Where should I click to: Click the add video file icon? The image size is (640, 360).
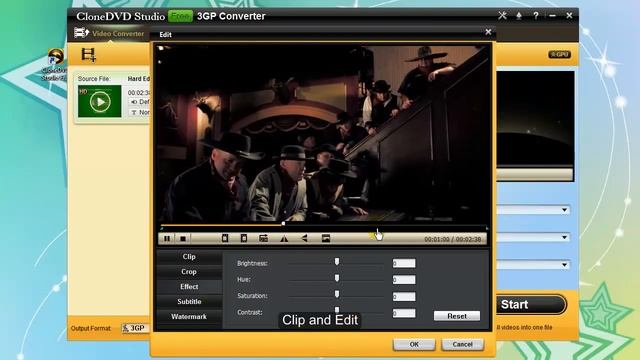pyautogui.click(x=88, y=55)
